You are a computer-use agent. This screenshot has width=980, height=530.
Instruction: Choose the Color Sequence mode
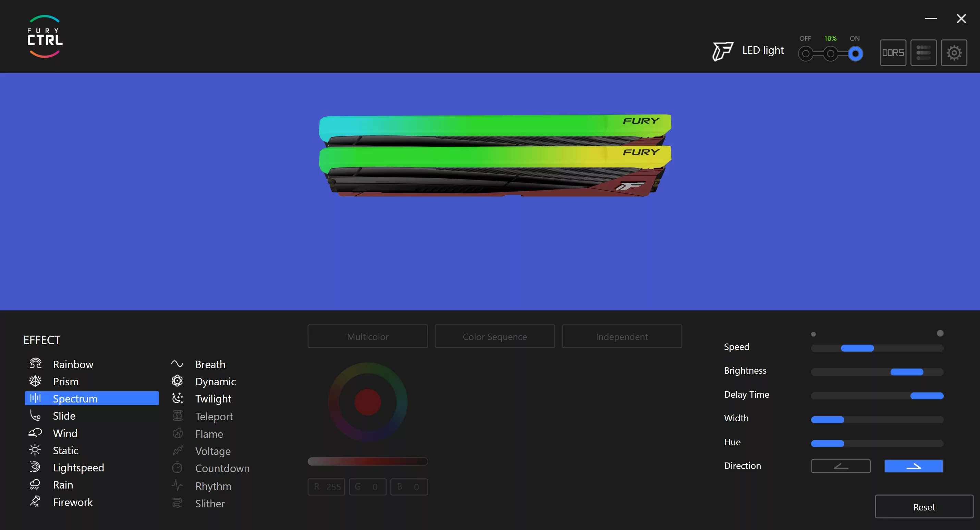[494, 337]
